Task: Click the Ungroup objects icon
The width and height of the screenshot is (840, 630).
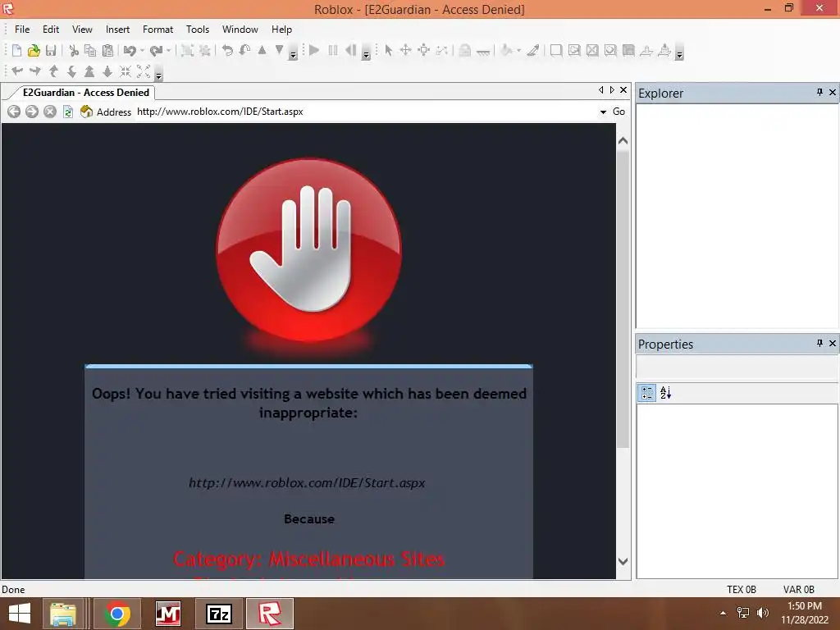Action: tap(204, 50)
